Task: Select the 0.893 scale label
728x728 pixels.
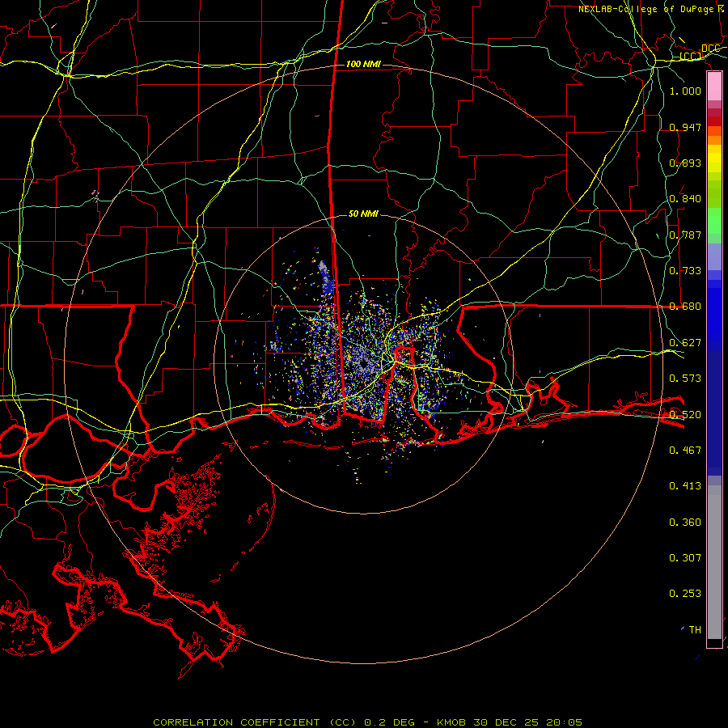Action: tap(685, 163)
